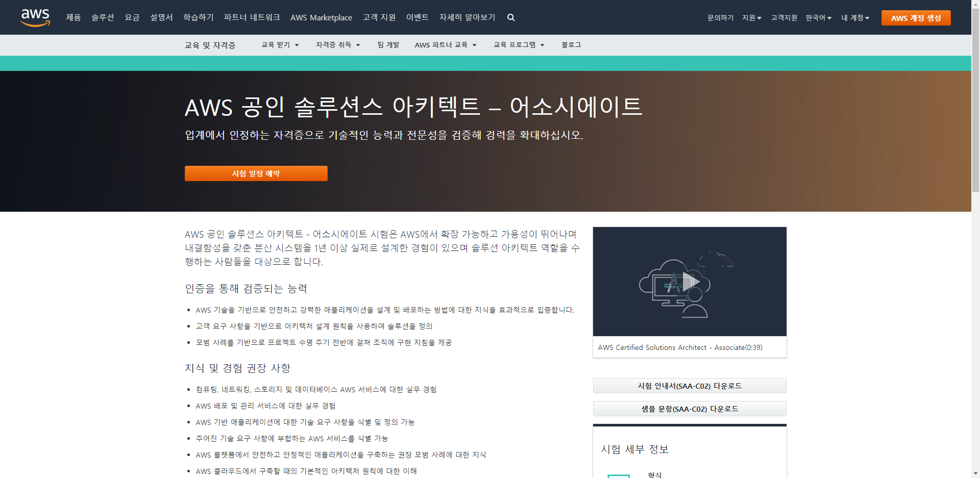
Task: Expand the 교육 받기 dropdown
Action: point(280,45)
